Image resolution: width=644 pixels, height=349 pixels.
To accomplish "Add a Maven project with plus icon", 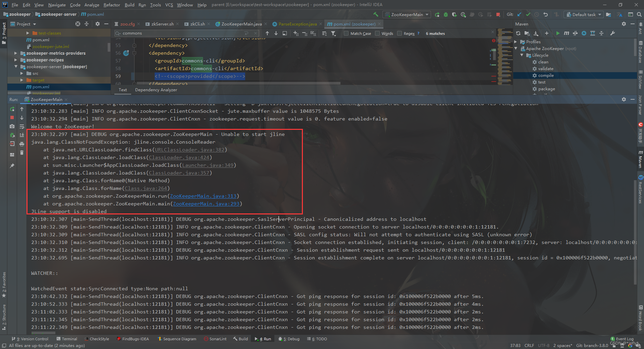I will pos(547,33).
